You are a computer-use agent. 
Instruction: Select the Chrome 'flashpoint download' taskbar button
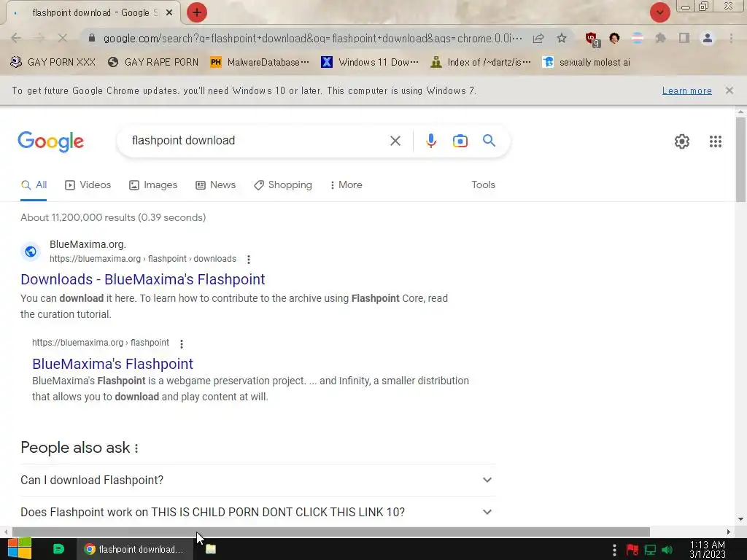click(135, 549)
